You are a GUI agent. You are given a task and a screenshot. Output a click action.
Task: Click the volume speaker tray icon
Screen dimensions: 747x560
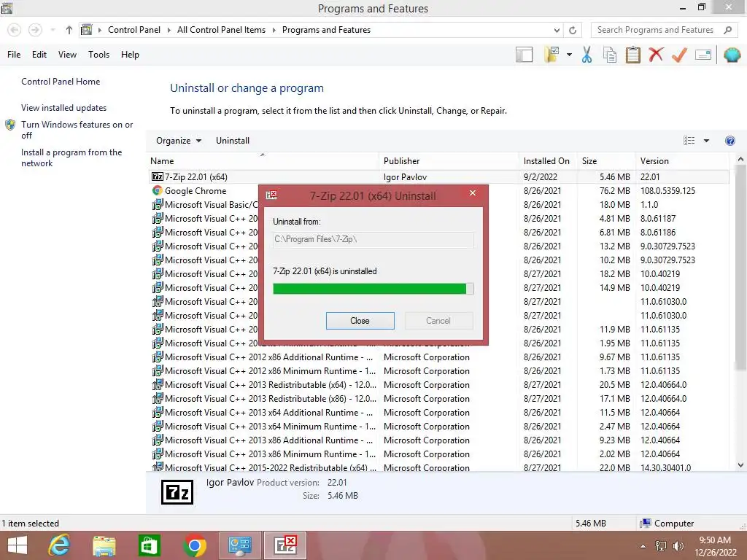[678, 546]
